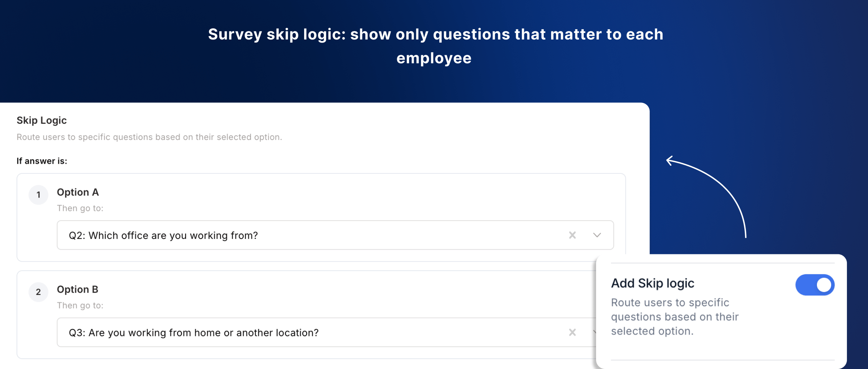Click the 'Option A' label
868x369 pixels.
coord(78,192)
